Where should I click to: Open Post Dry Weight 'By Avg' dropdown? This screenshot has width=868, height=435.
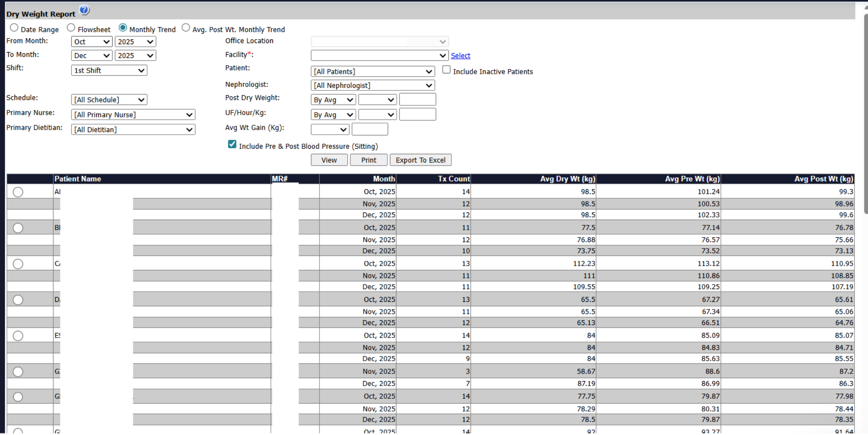click(x=333, y=100)
